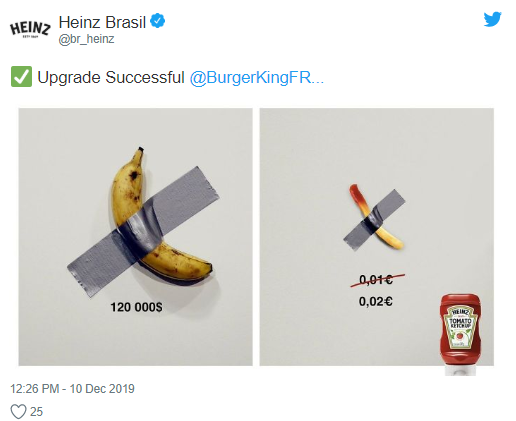516x421 pixels.
Task: Open the Heinz Brasil profile name
Action: tap(102, 22)
